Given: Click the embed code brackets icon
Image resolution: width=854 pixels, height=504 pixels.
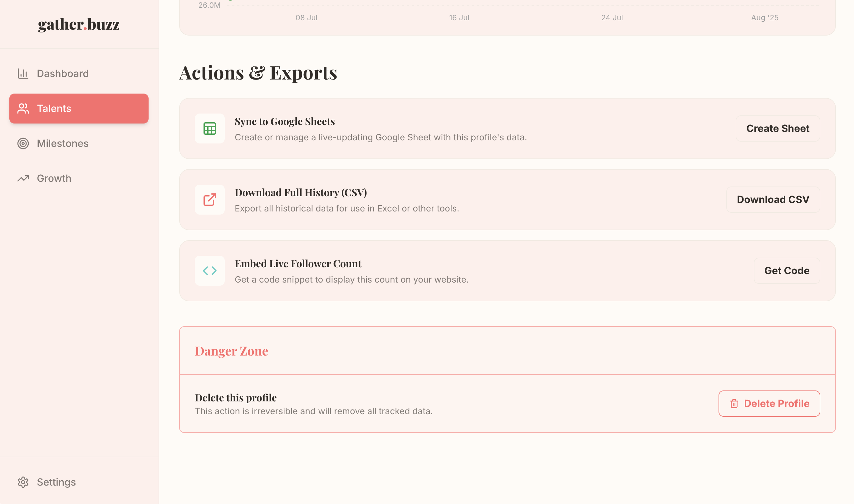Looking at the screenshot, I should tap(209, 271).
